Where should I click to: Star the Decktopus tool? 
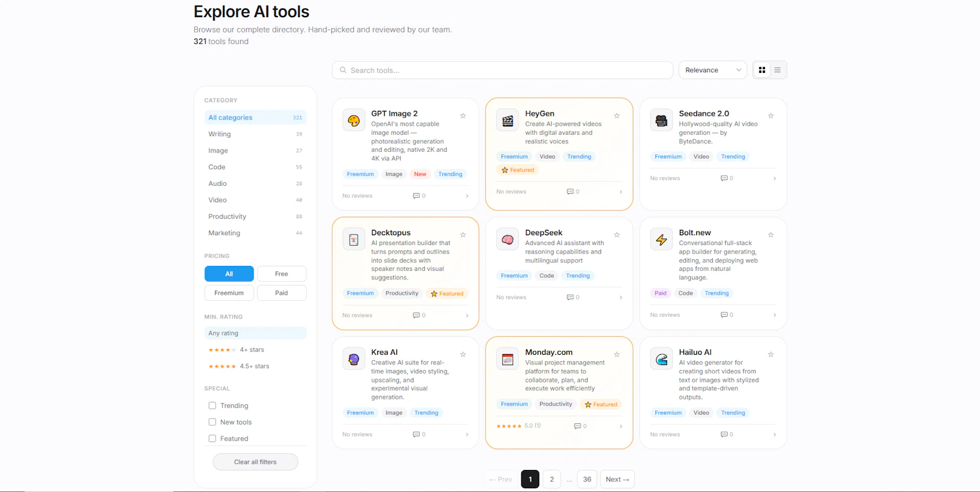pos(463,235)
